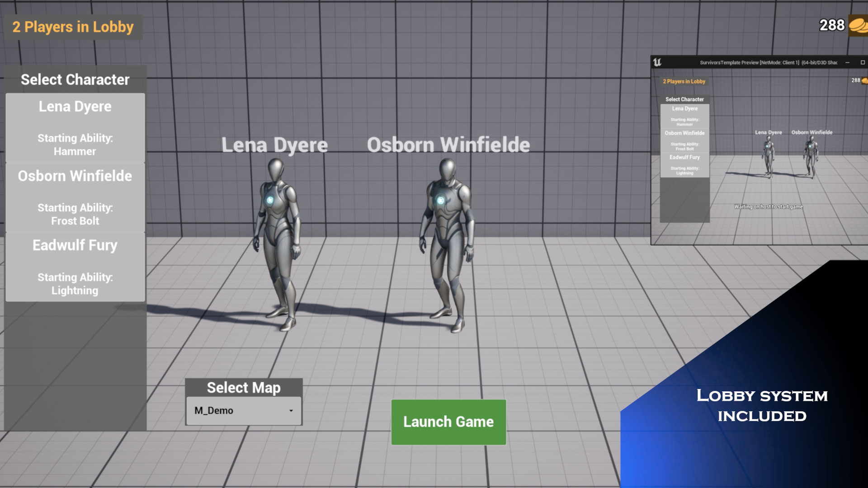Minimize the SurvivorsTemplate Preview window
Viewport: 868px width, 488px height.
[x=847, y=62]
